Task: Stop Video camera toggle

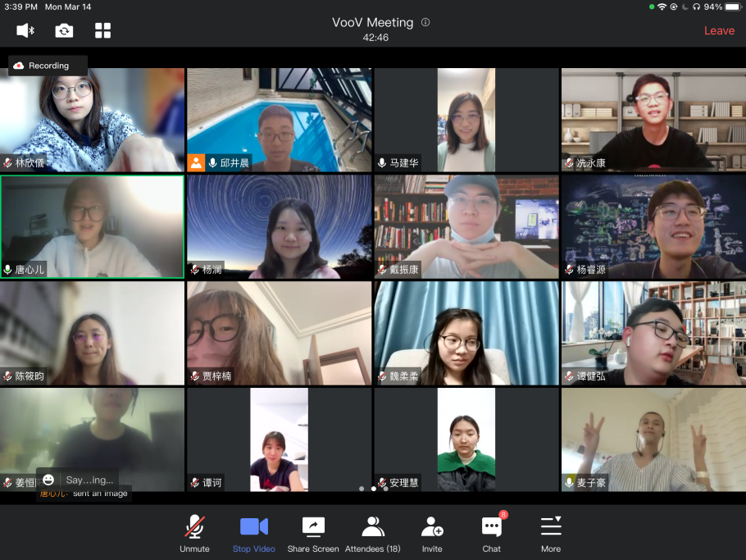Action: (x=253, y=533)
